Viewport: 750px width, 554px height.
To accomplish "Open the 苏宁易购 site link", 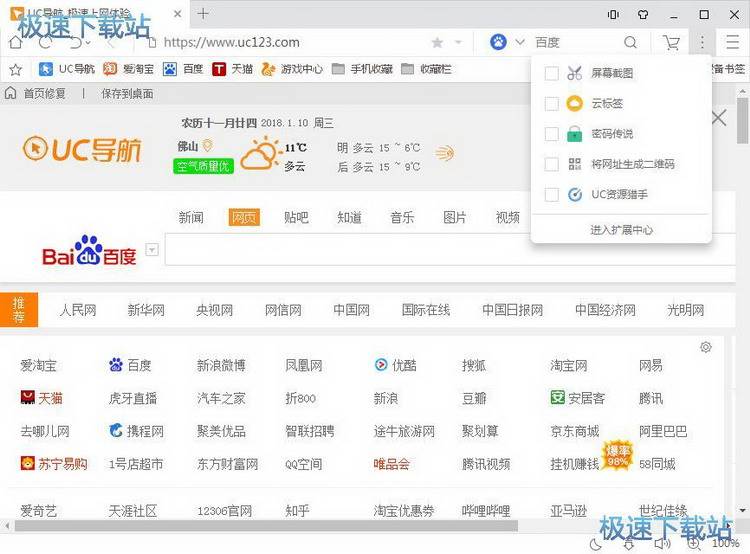I will (54, 464).
